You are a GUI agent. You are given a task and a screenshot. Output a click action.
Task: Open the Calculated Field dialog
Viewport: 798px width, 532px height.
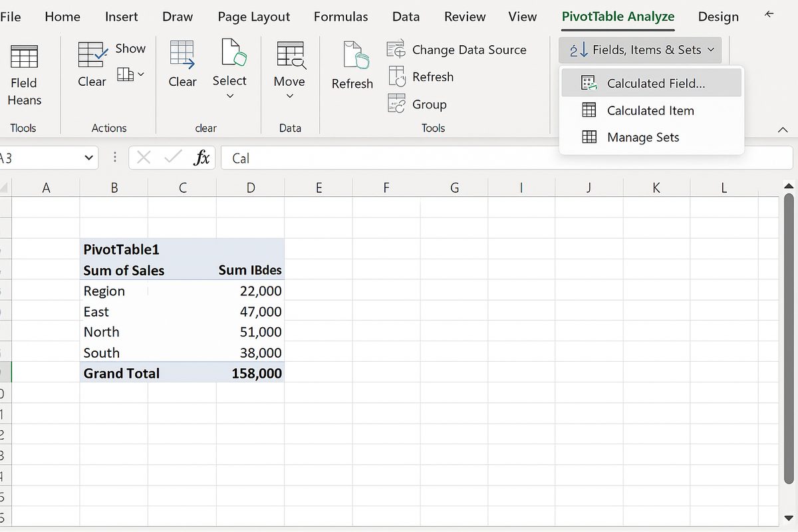pyautogui.click(x=651, y=83)
